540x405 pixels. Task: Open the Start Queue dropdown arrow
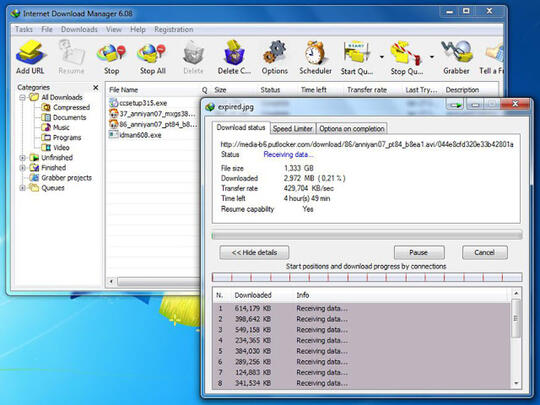click(x=382, y=57)
